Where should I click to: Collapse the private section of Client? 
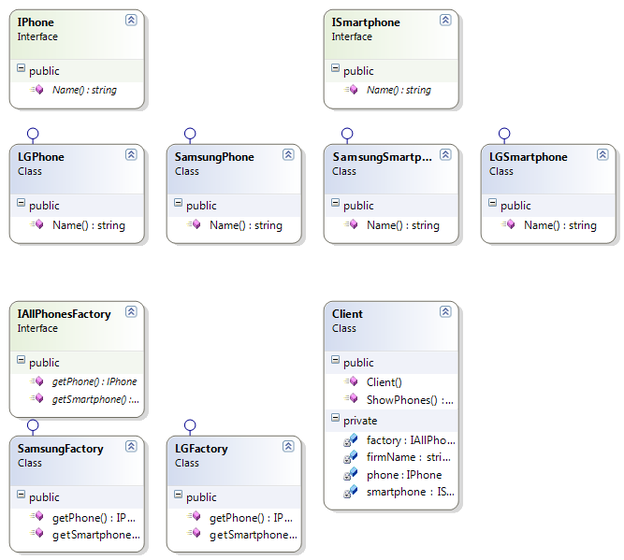point(336,420)
